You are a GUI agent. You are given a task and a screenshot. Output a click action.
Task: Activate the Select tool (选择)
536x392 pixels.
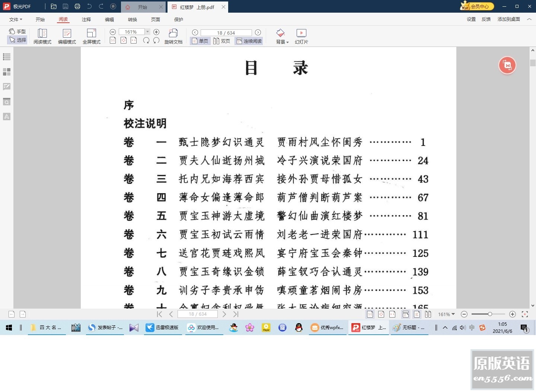[x=17, y=40]
